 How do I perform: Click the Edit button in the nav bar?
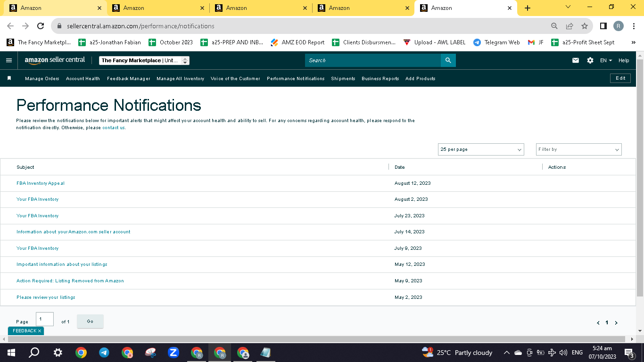click(x=620, y=78)
